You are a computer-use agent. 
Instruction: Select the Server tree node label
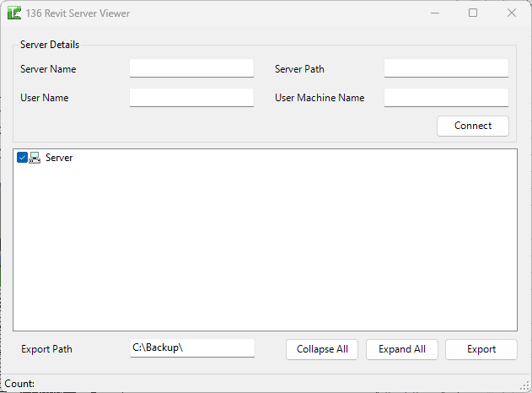[59, 158]
